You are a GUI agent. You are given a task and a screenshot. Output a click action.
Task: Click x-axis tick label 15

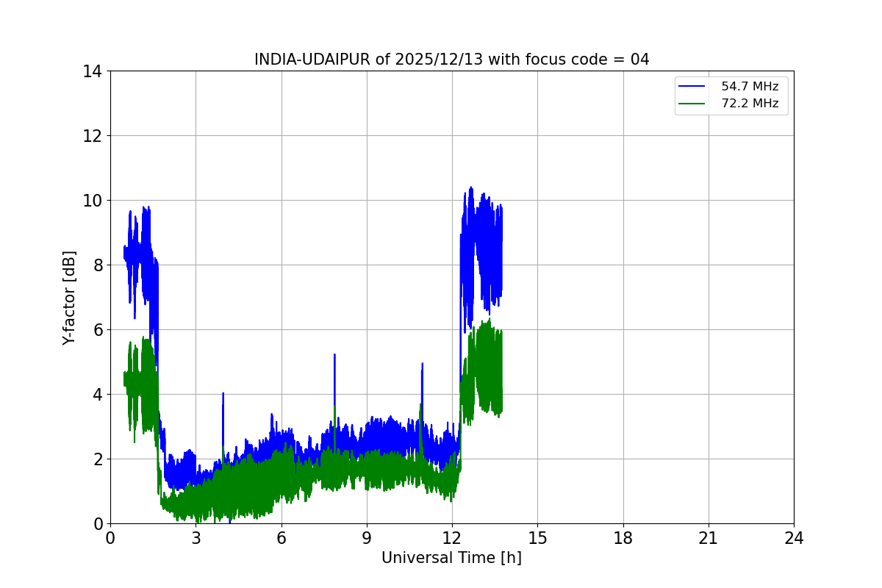tap(537, 538)
